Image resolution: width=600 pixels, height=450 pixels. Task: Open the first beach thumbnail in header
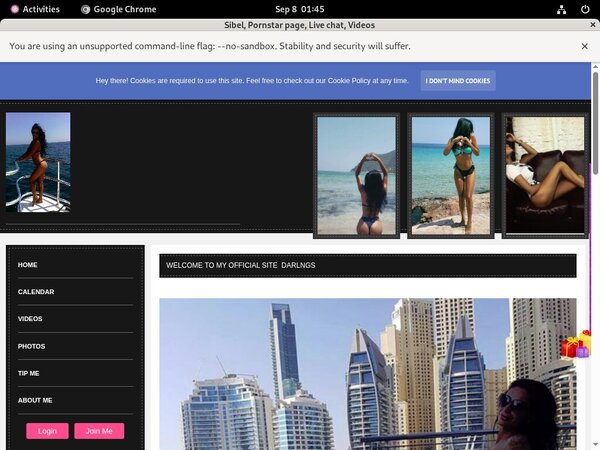pyautogui.click(x=357, y=176)
